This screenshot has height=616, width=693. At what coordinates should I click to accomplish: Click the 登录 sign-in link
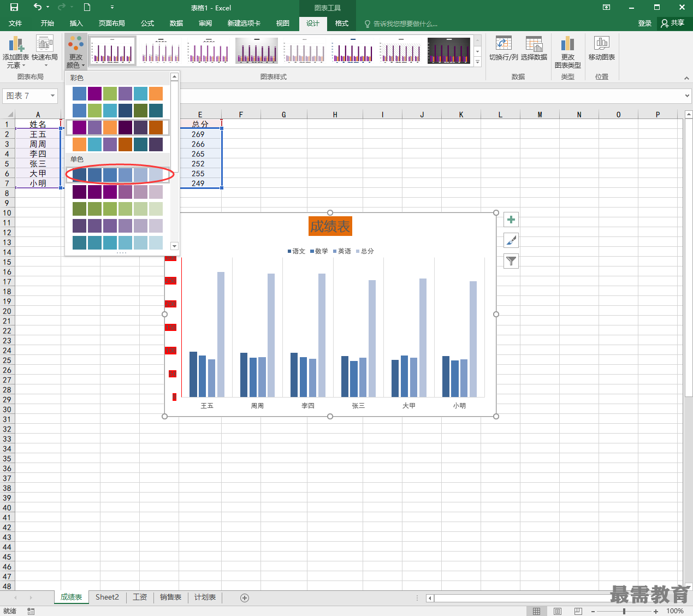pos(645,23)
